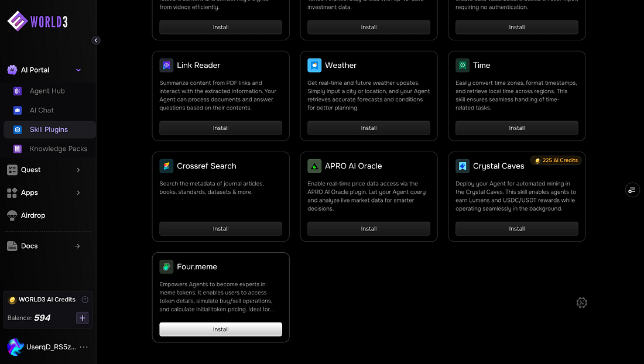This screenshot has width=644, height=364.
Task: Click the Link Reader plugin icon
Action: tap(166, 66)
